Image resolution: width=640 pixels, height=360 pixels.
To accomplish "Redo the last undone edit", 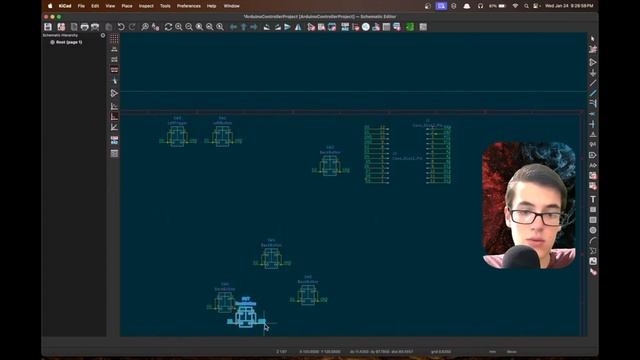I will (132, 27).
